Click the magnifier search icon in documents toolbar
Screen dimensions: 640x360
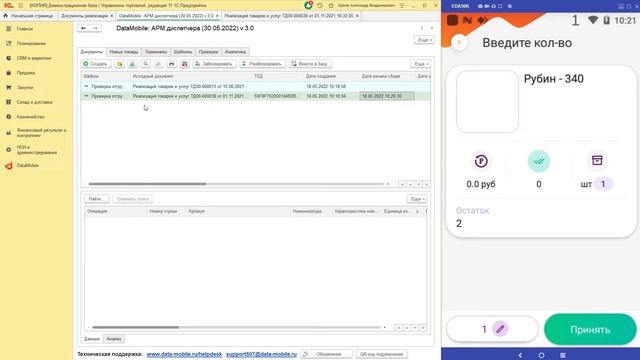(146, 64)
